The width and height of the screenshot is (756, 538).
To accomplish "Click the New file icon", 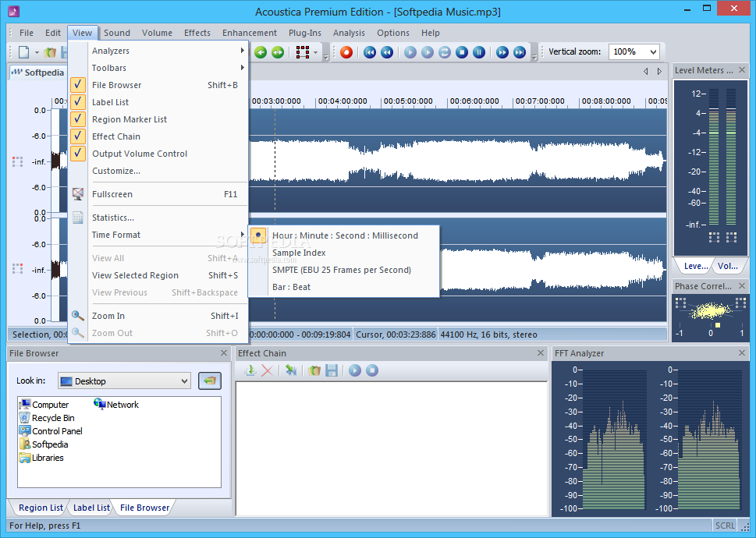I will coord(23,52).
